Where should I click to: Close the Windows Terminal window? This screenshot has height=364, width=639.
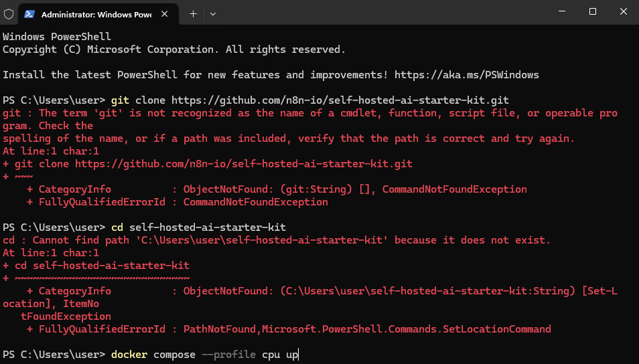coord(624,12)
